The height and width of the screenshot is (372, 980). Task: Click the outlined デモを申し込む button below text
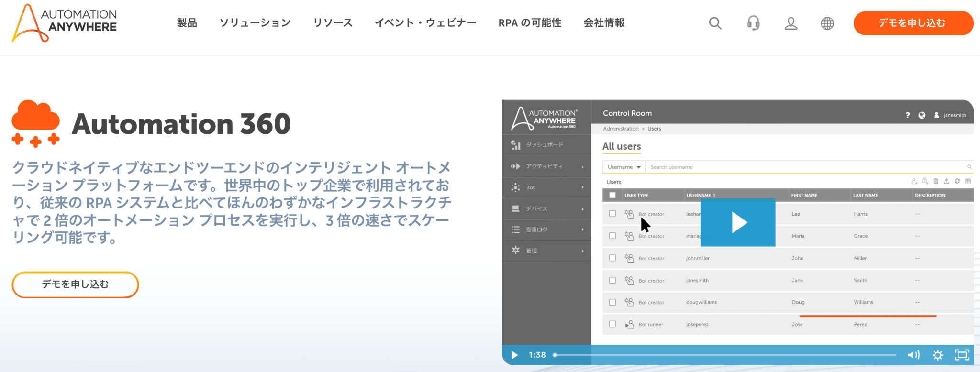pyautogui.click(x=75, y=284)
